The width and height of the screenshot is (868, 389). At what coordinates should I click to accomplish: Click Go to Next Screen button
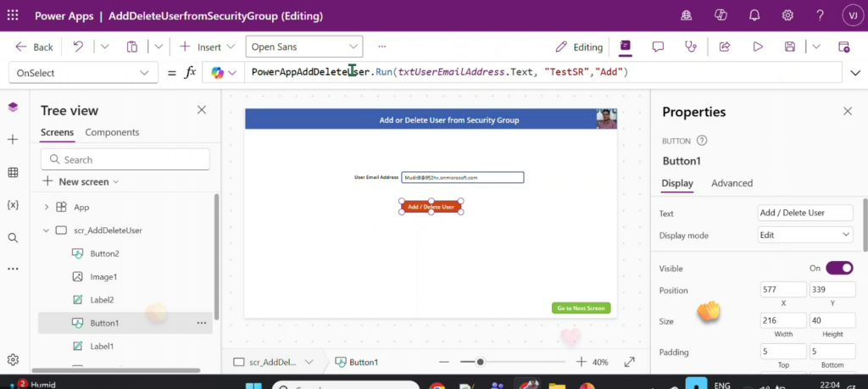coord(581,308)
